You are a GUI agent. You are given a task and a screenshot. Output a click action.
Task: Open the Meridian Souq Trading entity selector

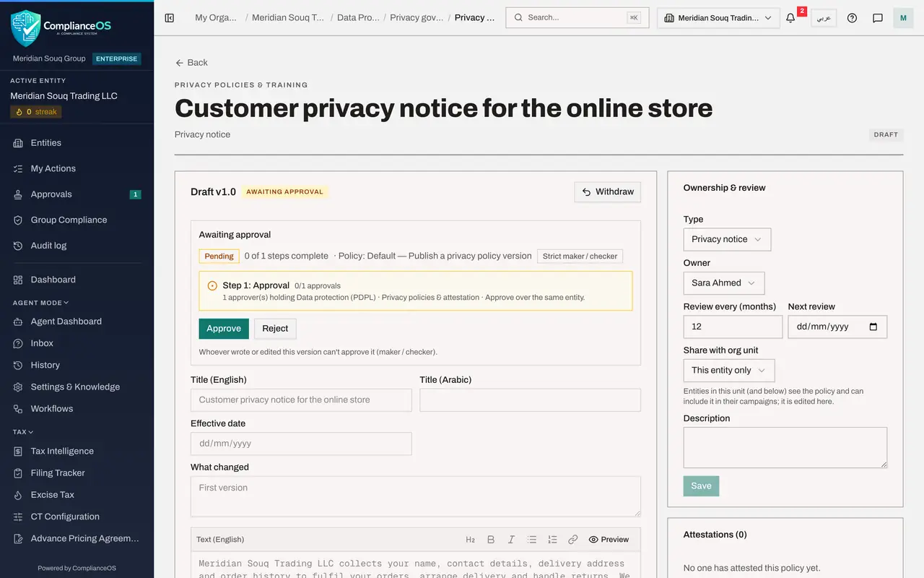pos(718,18)
